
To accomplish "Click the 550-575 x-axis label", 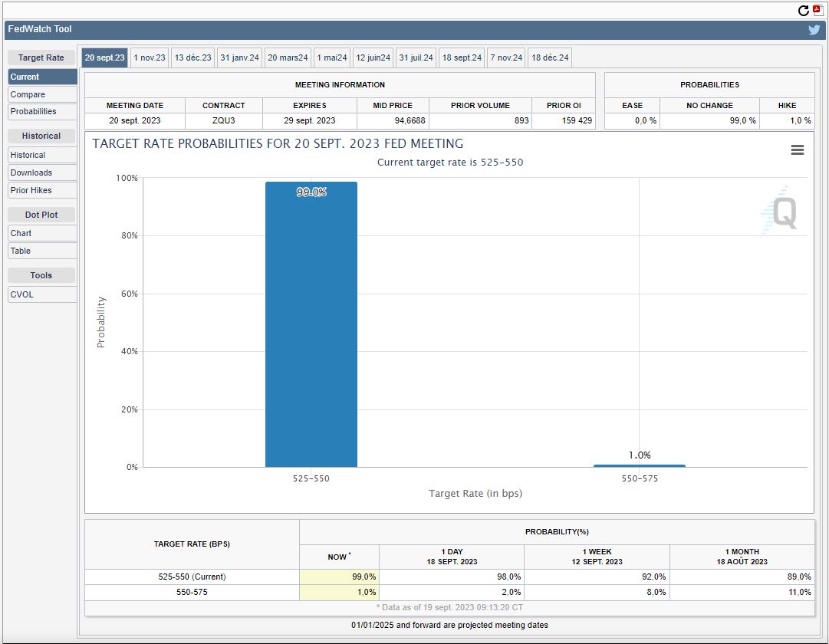I will 640,478.
